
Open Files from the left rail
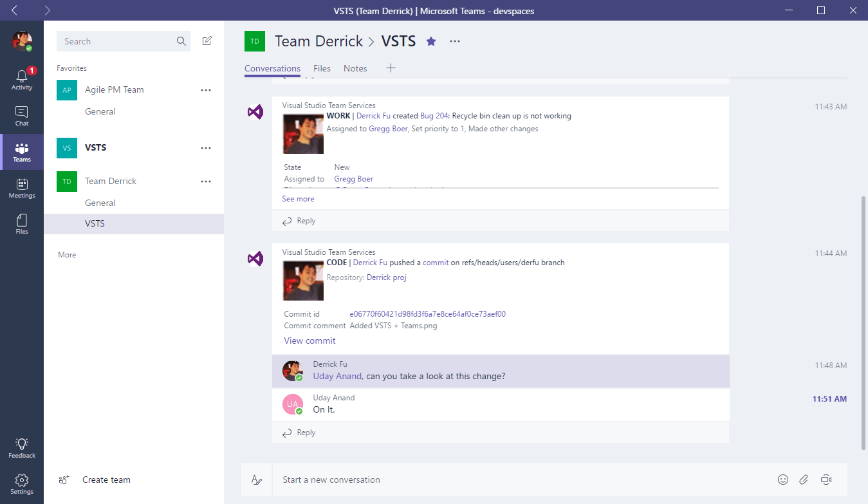coord(22,224)
